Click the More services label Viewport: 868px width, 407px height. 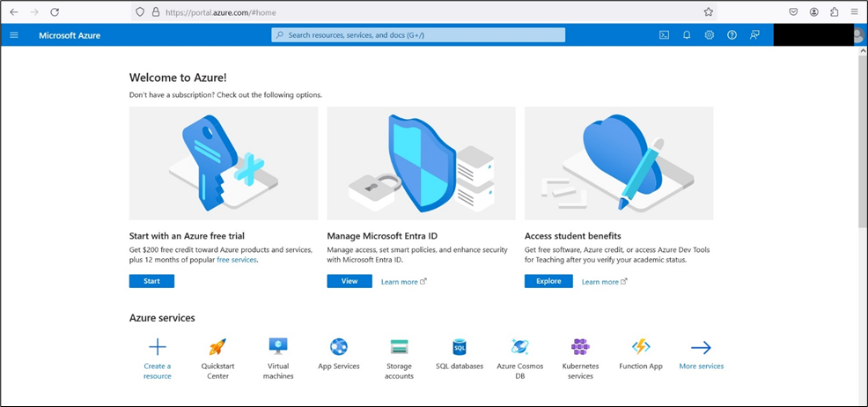[x=701, y=366]
